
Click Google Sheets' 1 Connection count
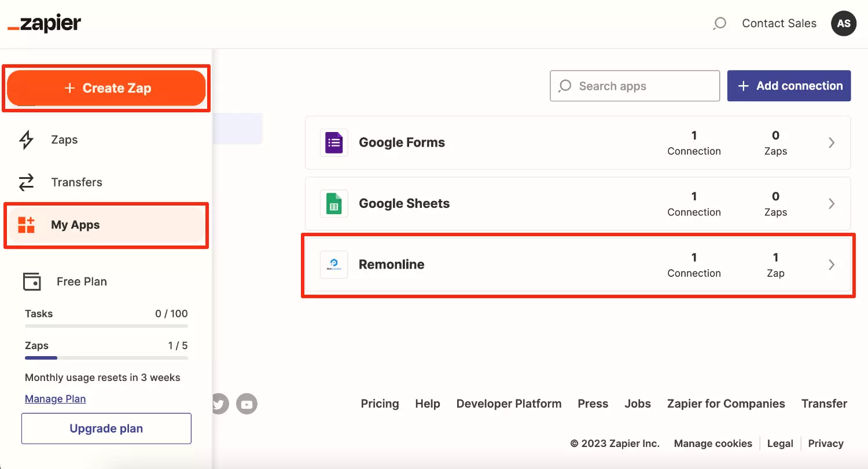click(694, 203)
